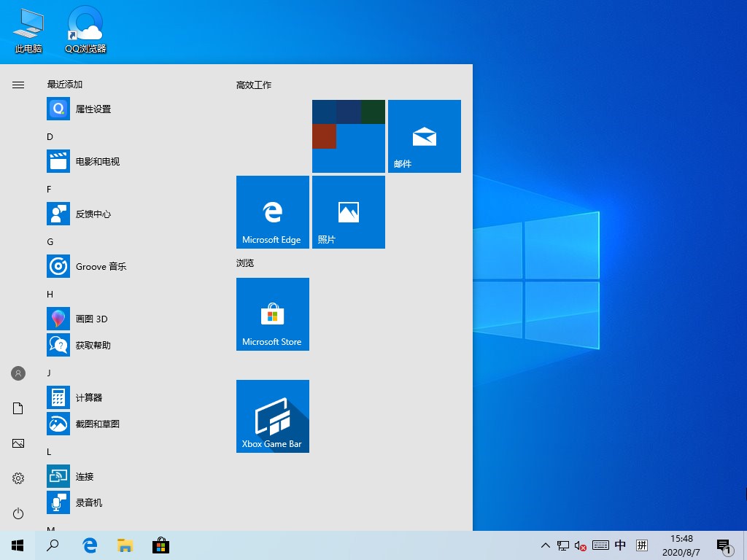Launch QQ浏览器 from the desktop
The height and width of the screenshot is (560, 747).
pos(85,29)
